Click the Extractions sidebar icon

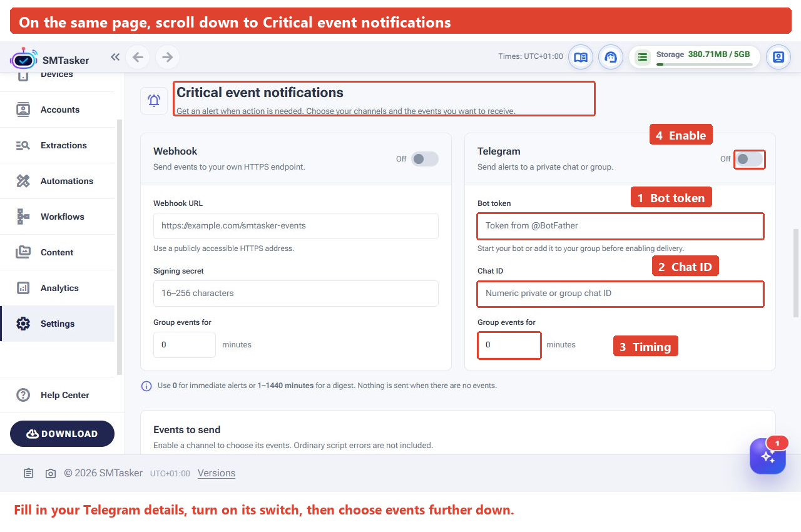[23, 145]
